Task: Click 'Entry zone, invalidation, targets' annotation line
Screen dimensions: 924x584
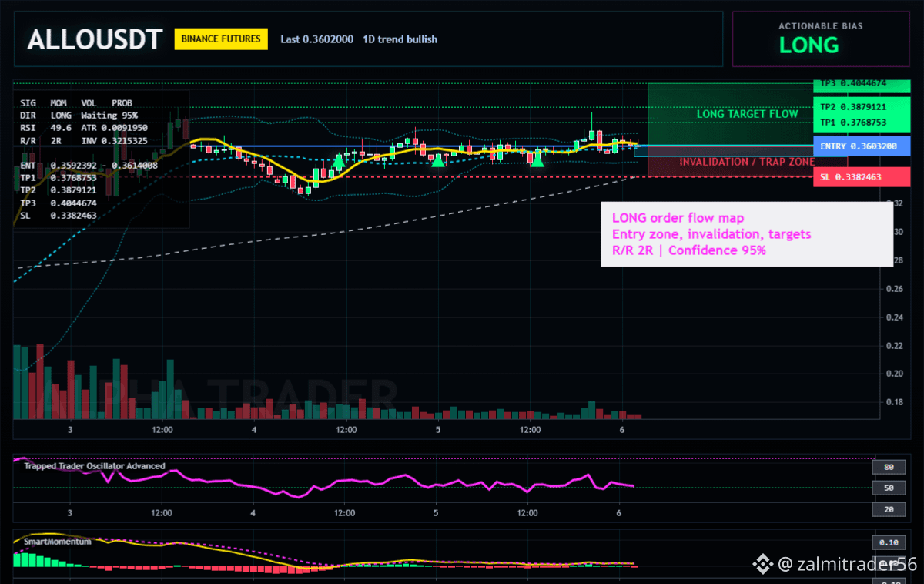Action: 711,234
